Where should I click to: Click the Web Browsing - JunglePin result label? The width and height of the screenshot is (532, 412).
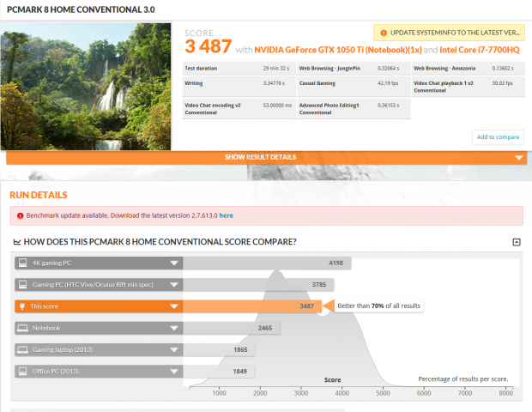(329, 69)
